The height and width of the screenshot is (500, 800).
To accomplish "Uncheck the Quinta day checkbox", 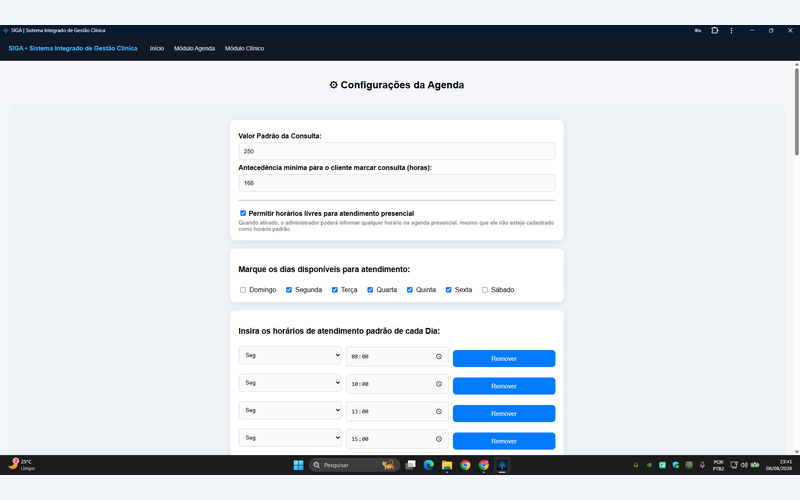I will point(410,290).
